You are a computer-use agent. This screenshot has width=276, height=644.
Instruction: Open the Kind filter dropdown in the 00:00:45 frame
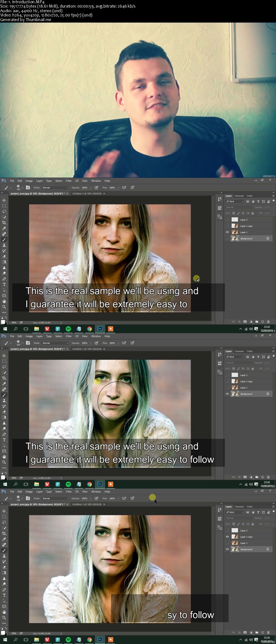click(x=234, y=512)
